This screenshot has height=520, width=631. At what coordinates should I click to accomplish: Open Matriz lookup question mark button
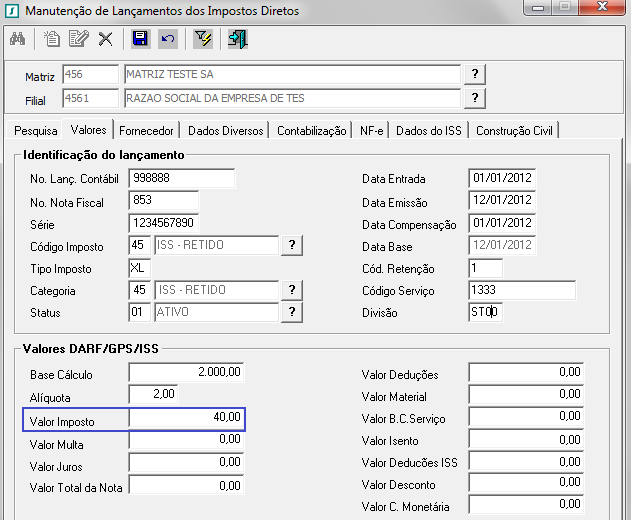pos(475,74)
